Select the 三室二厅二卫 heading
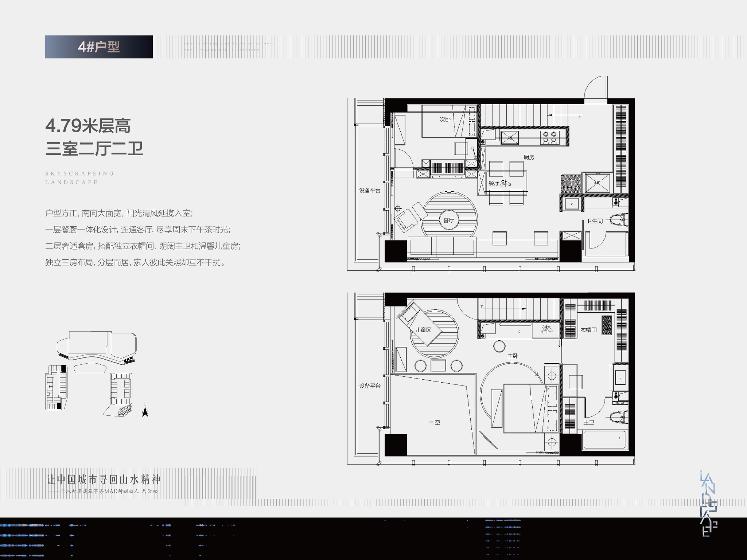747x560 pixels. [94, 149]
